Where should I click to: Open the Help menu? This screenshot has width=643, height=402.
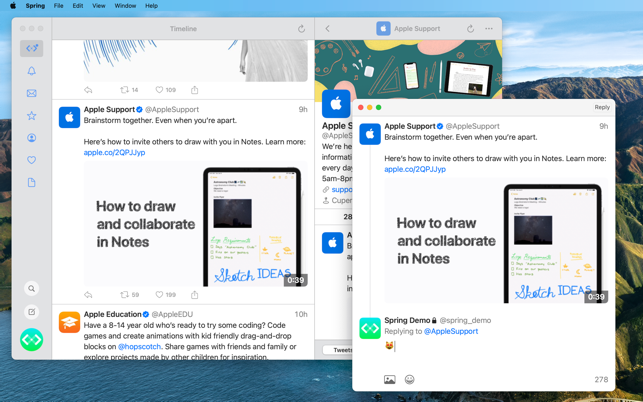151,6
